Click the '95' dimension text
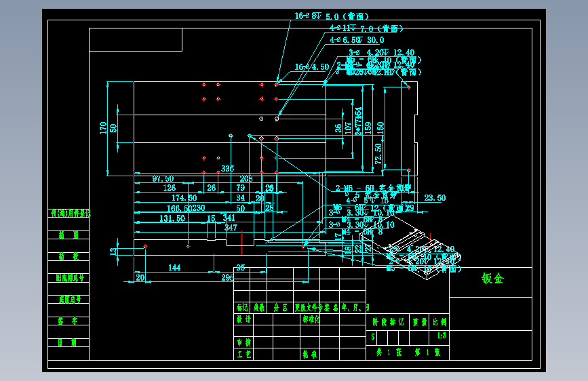Viewport: 588px width, 381px height. click(241, 267)
